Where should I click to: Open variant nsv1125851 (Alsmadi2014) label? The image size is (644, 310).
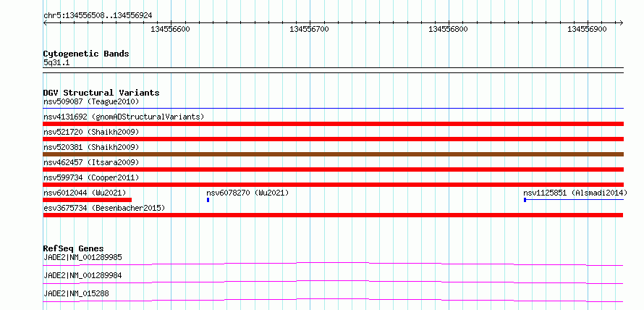(x=575, y=193)
